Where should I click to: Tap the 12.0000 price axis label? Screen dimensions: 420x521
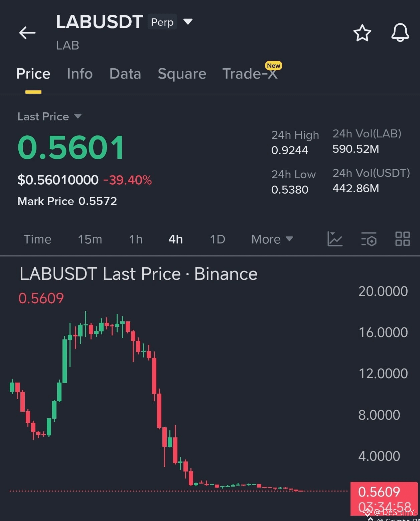click(x=383, y=374)
